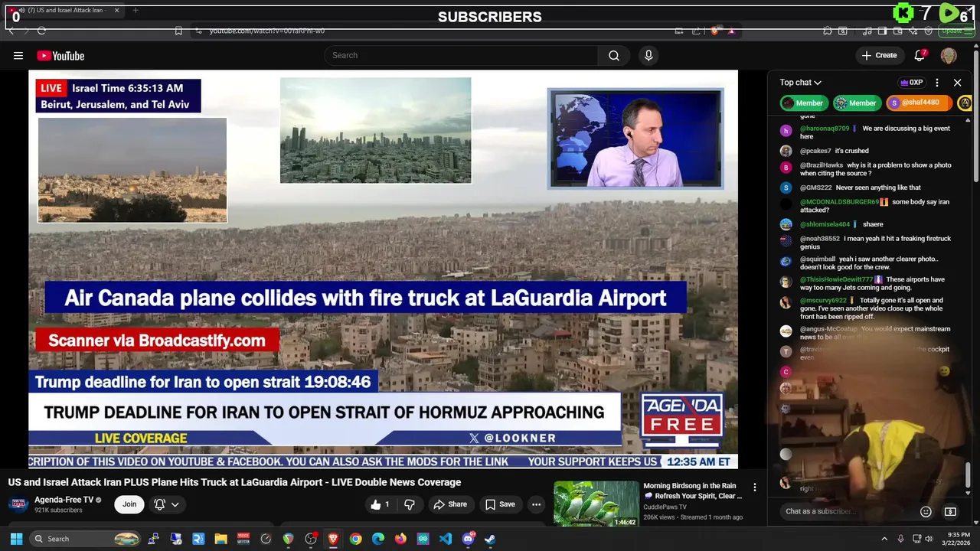Open system tray hidden icons chevron
Screen dimensions: 980x551
click(x=884, y=539)
